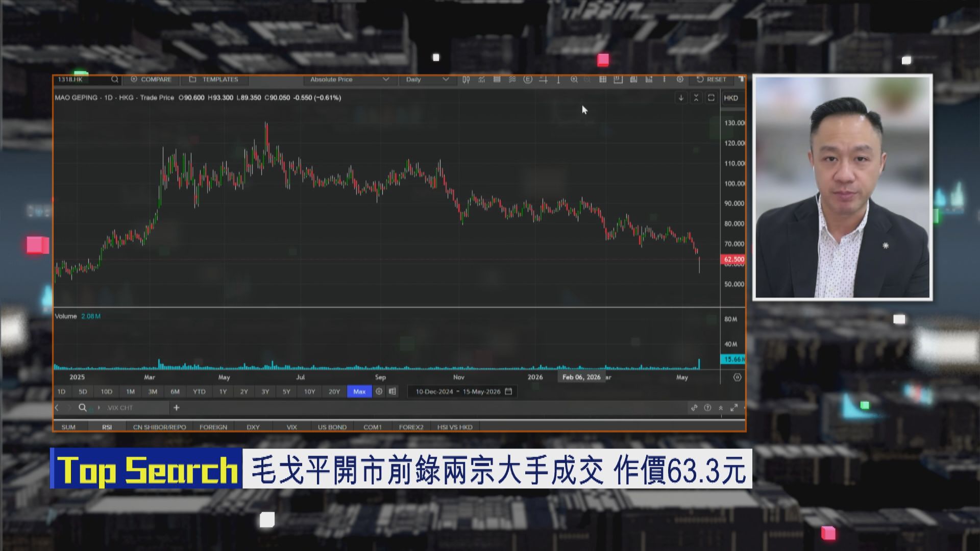Switch to the HSI VS HKD tab

(x=455, y=427)
